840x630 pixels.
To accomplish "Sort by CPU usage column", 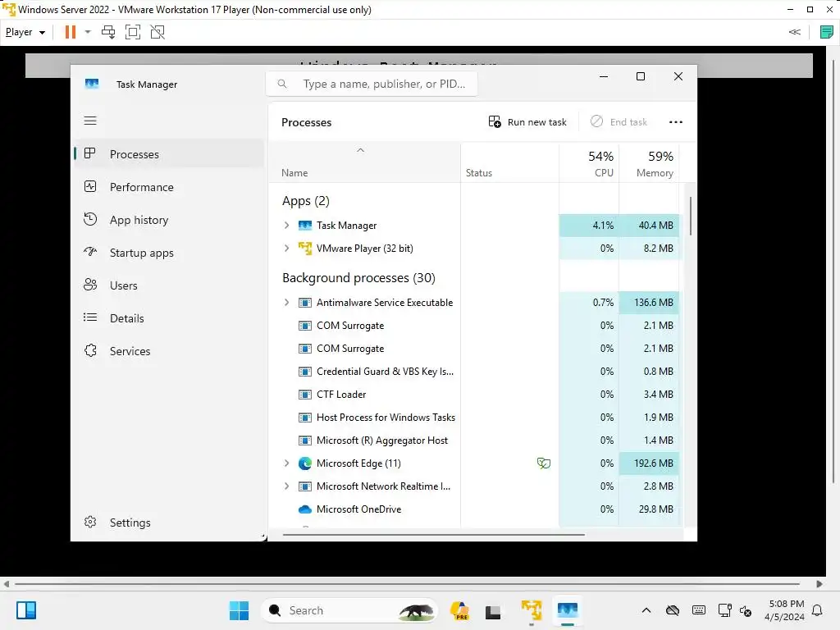I will [589, 163].
